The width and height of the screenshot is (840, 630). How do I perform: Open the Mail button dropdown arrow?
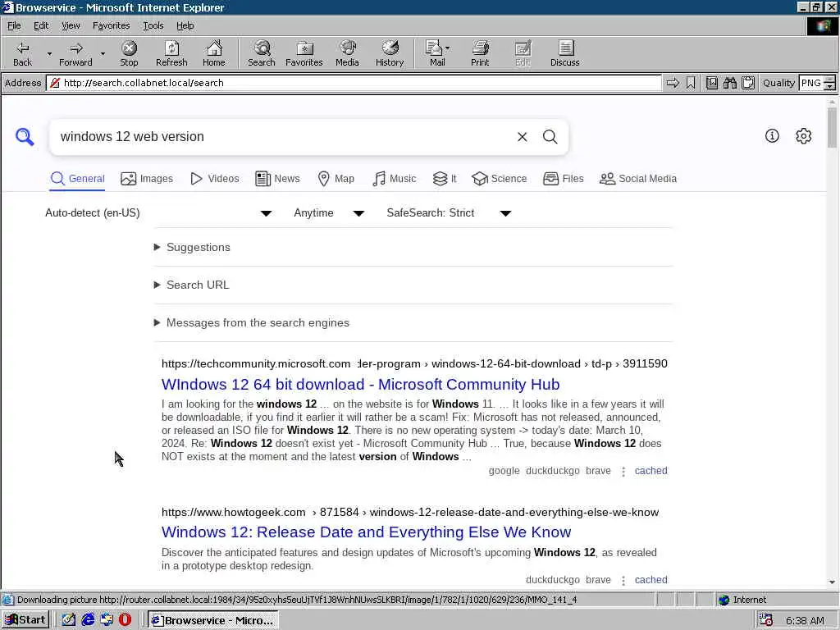pos(447,48)
